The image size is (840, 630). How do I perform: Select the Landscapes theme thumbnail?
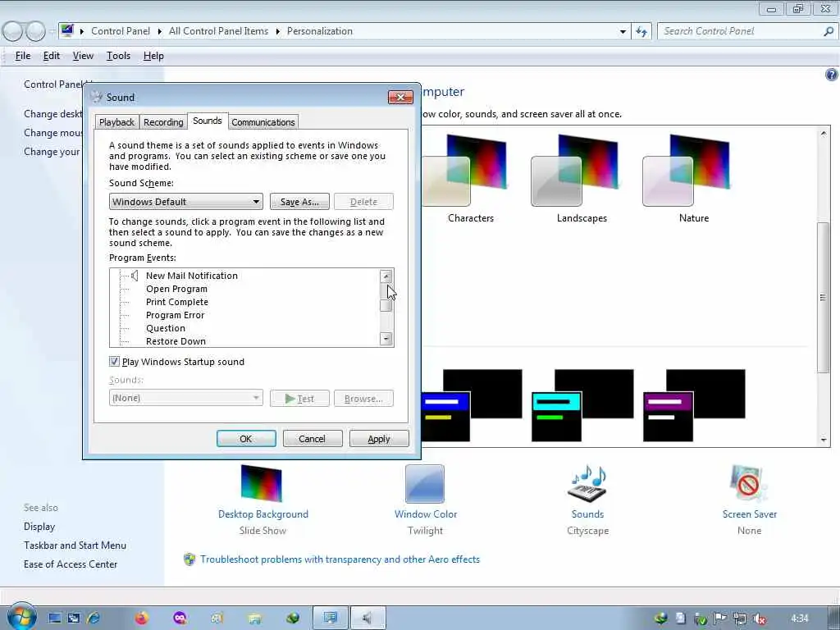tap(574, 170)
